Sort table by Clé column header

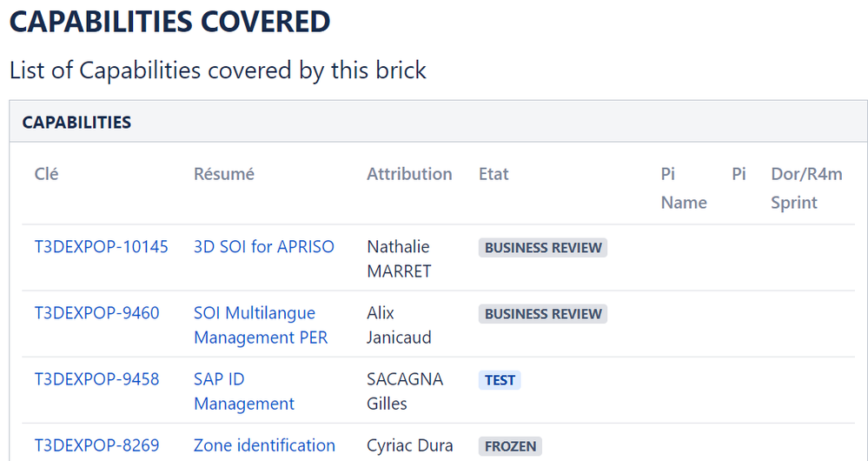tap(47, 174)
